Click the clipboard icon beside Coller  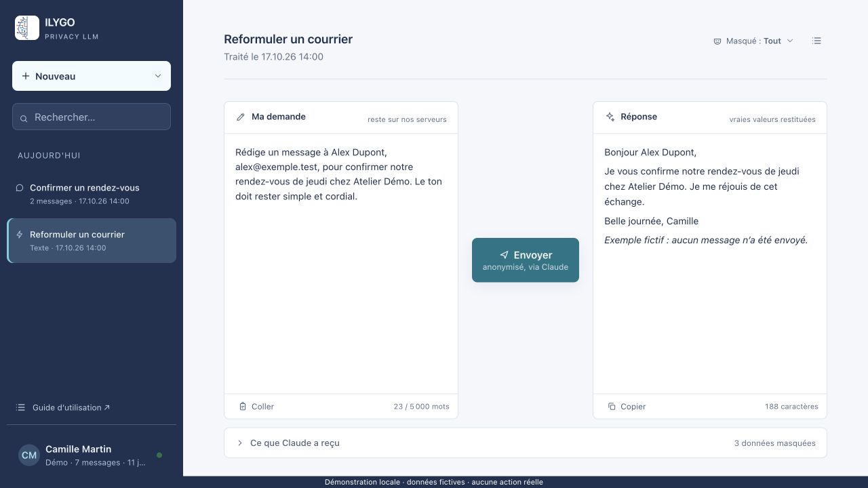coord(243,407)
